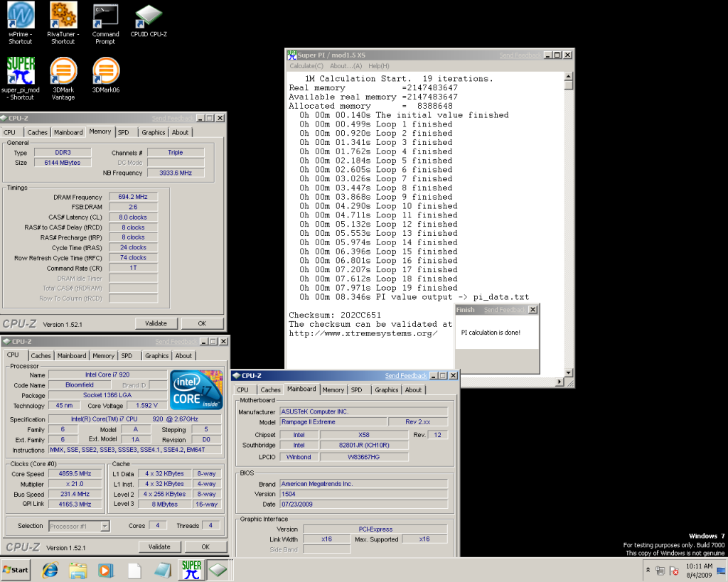Click the Show Desktop icon beside the clock
Image resolution: width=728 pixels, height=582 pixels.
point(721,571)
